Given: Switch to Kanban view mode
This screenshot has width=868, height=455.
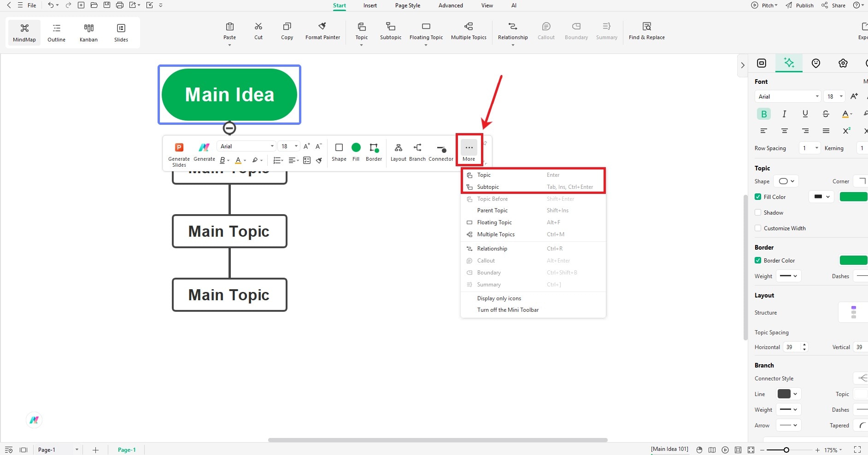Looking at the screenshot, I should pos(88,32).
